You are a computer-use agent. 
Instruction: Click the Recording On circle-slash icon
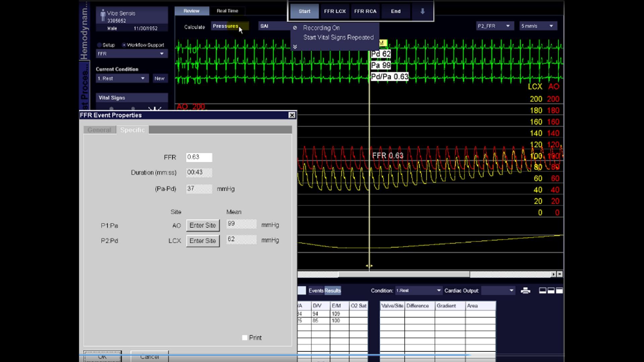click(x=294, y=28)
